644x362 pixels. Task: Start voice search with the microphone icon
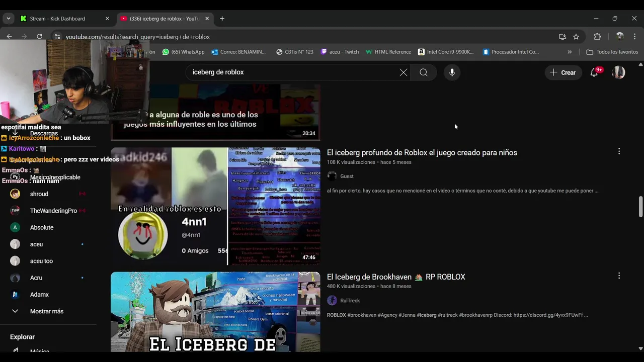click(x=452, y=72)
